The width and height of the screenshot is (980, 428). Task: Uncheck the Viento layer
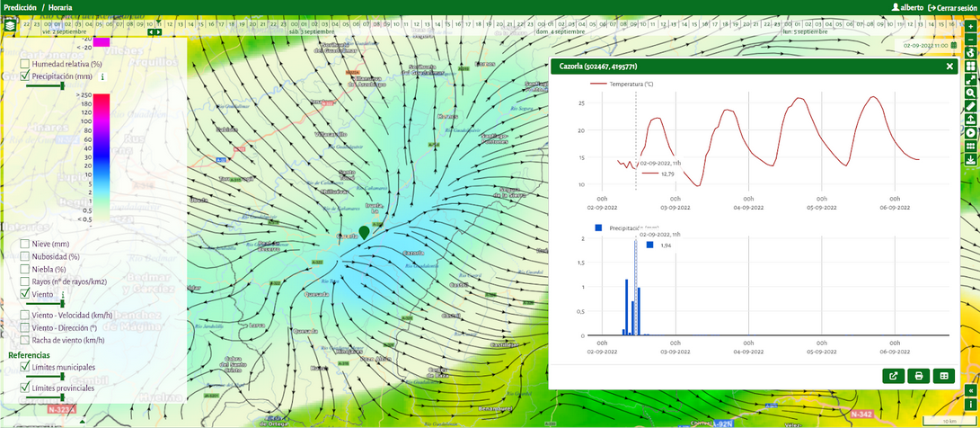pos(25,293)
